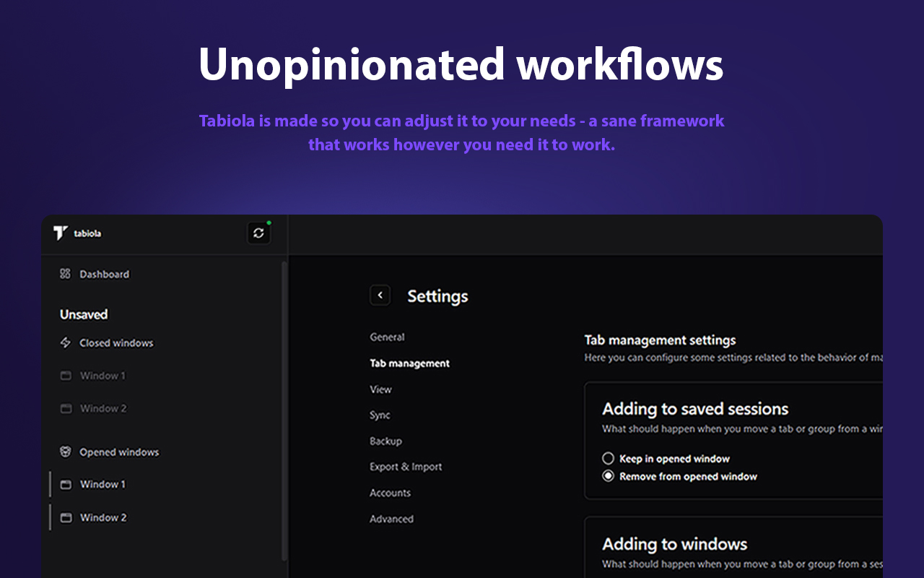This screenshot has width=924, height=578.
Task: Open the Backup settings tab
Action: [x=385, y=441]
